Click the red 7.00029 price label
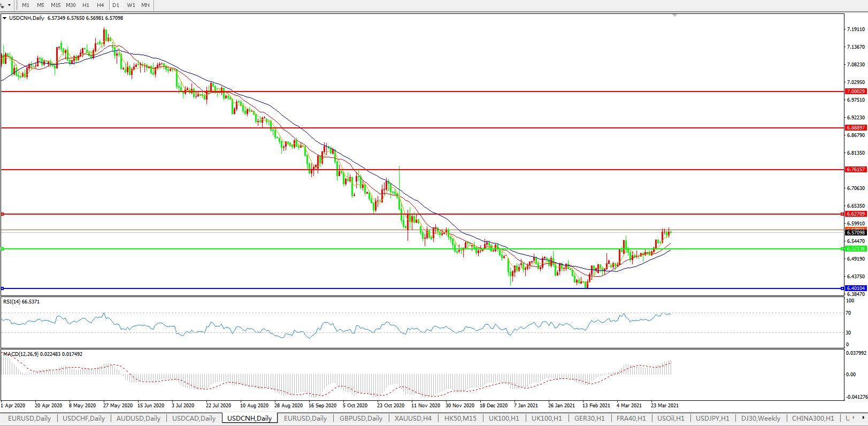 click(855, 92)
